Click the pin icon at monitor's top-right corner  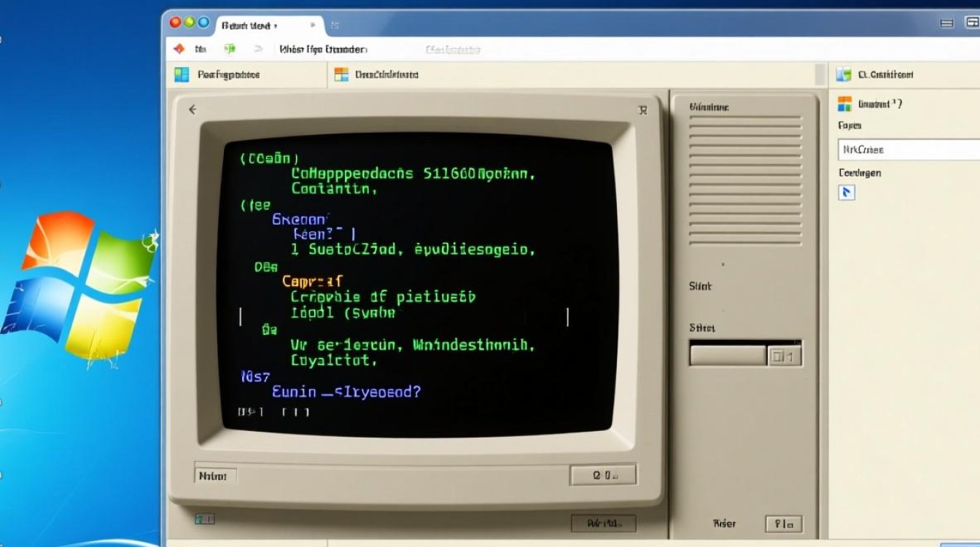[642, 110]
